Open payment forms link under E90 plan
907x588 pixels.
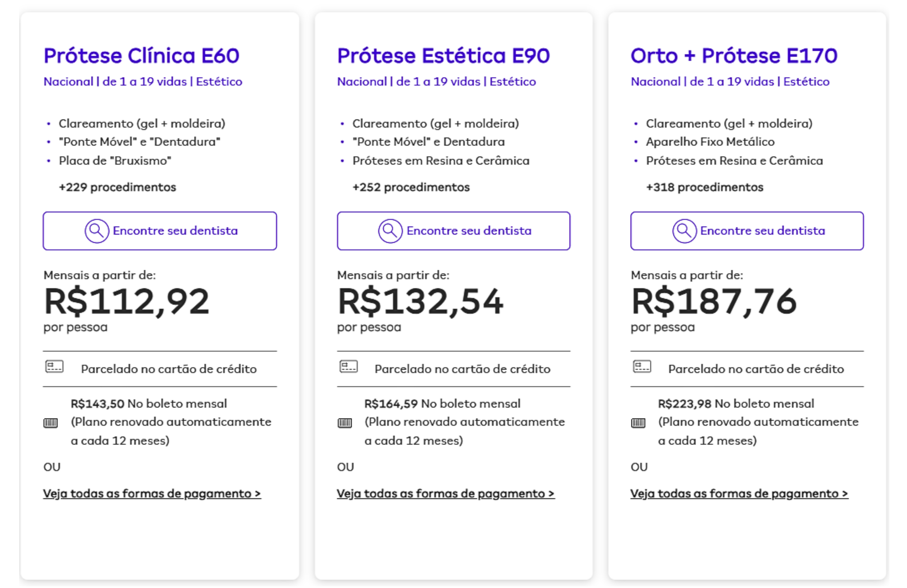(x=446, y=493)
